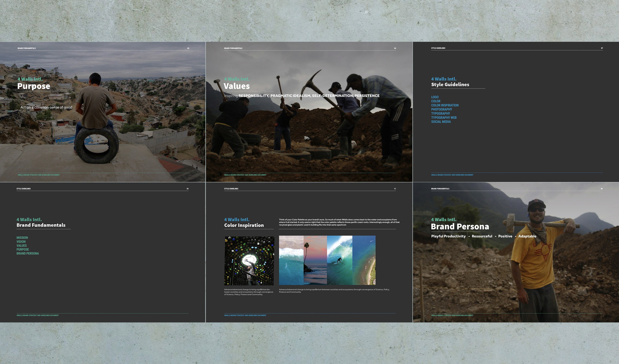Select the TYPOGRAPHY list entry
Image resolution: width=619 pixels, height=364 pixels.
(440, 113)
